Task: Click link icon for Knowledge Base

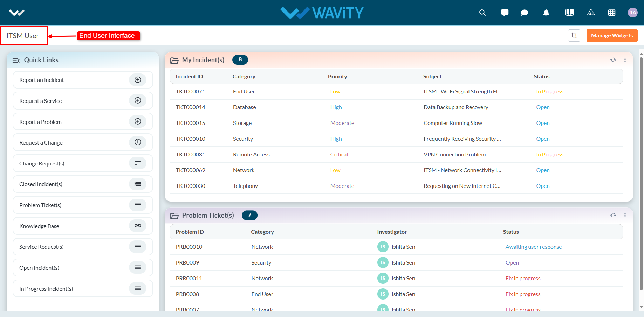Action: click(x=138, y=226)
